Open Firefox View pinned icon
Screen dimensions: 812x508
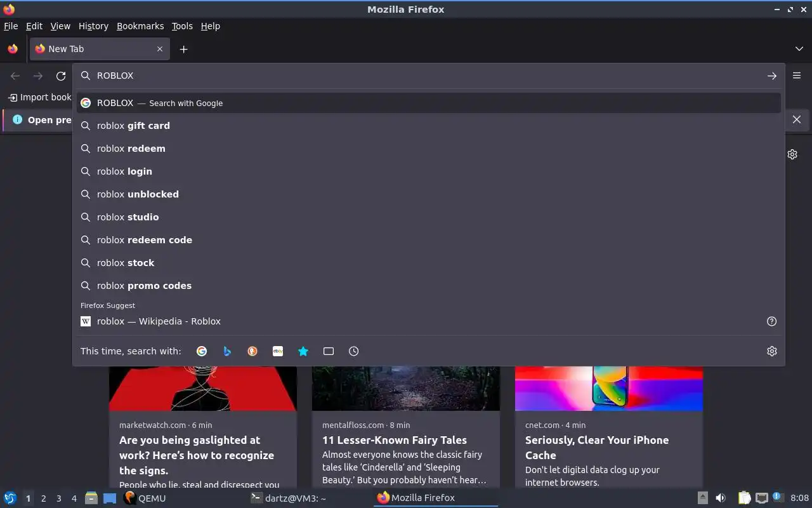pyautogui.click(x=13, y=49)
